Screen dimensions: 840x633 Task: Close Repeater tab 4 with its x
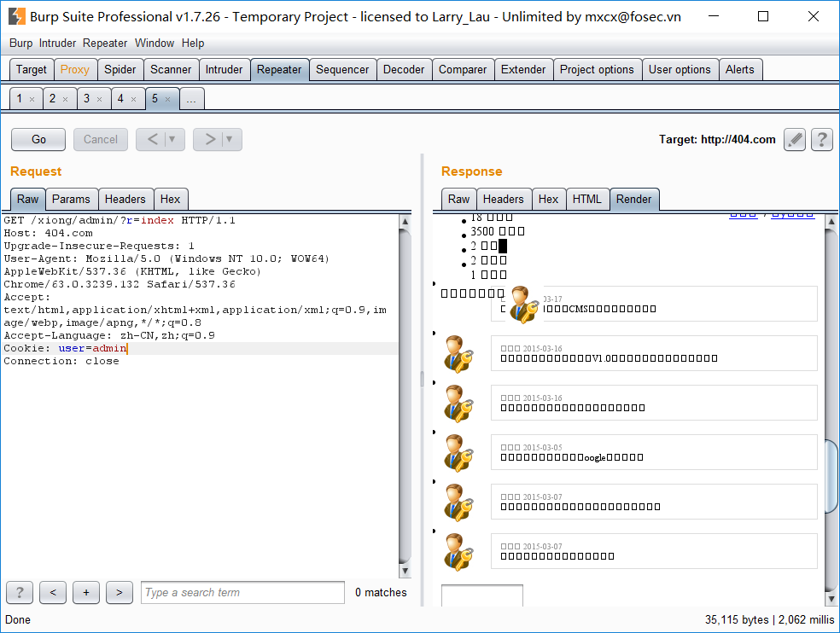tap(134, 99)
